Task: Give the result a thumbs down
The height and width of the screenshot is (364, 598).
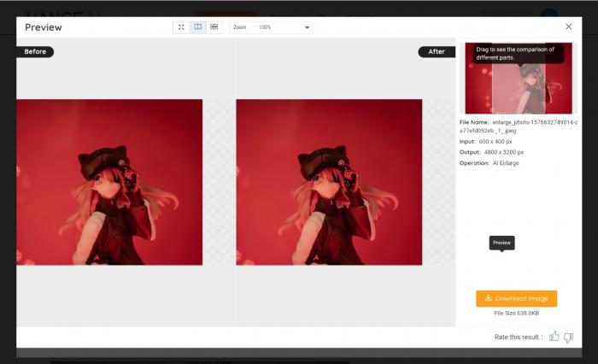Action: pos(568,338)
